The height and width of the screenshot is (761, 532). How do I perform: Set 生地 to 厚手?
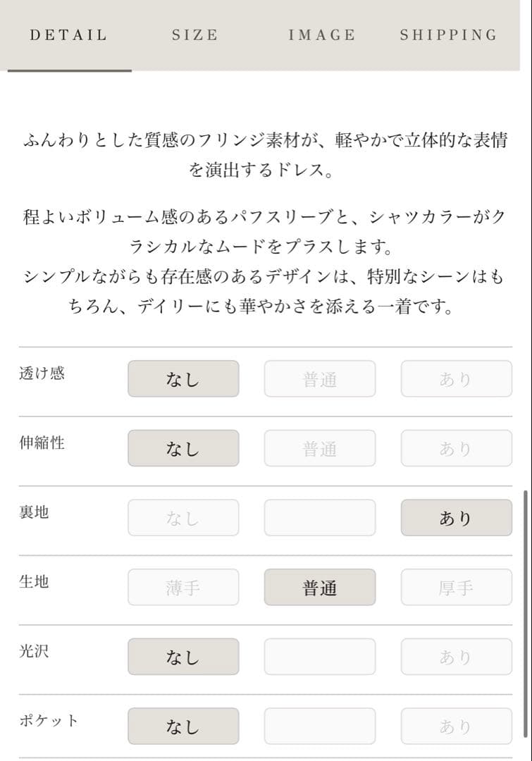pos(456,588)
